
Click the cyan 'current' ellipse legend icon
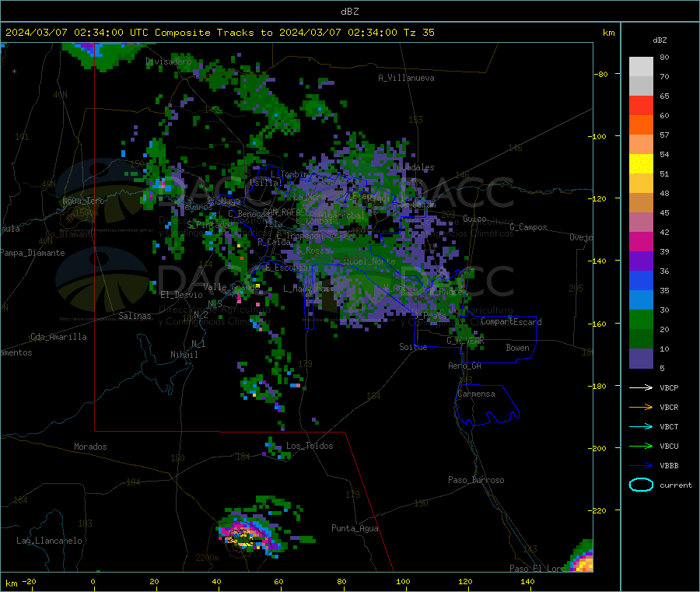click(641, 485)
